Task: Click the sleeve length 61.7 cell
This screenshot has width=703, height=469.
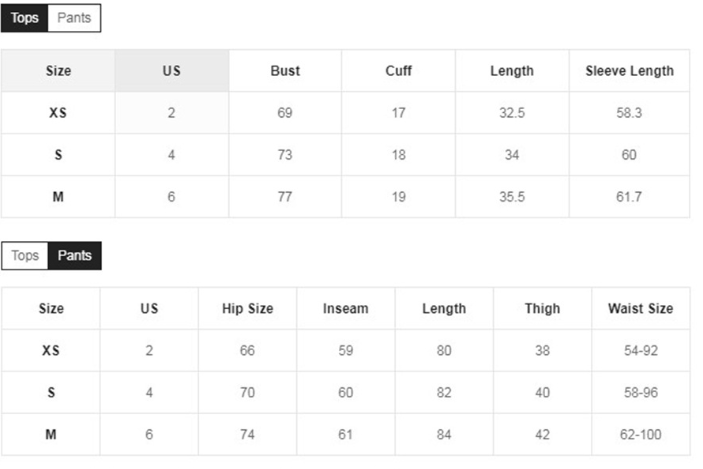Action: 629,197
